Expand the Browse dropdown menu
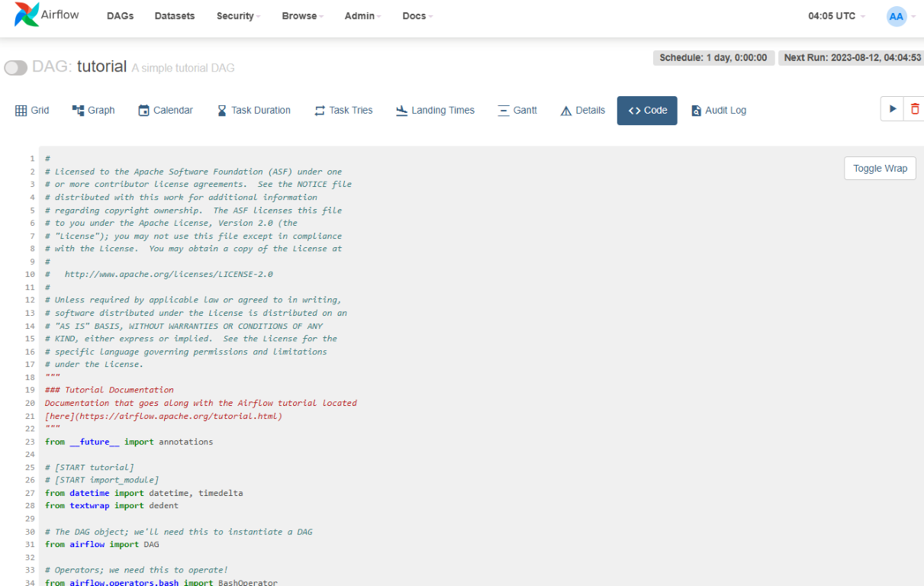 click(302, 16)
